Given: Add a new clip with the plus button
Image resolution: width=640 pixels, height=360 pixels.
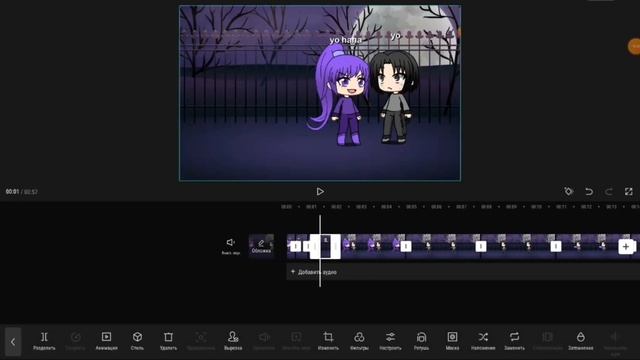Looking at the screenshot, I should tap(626, 246).
